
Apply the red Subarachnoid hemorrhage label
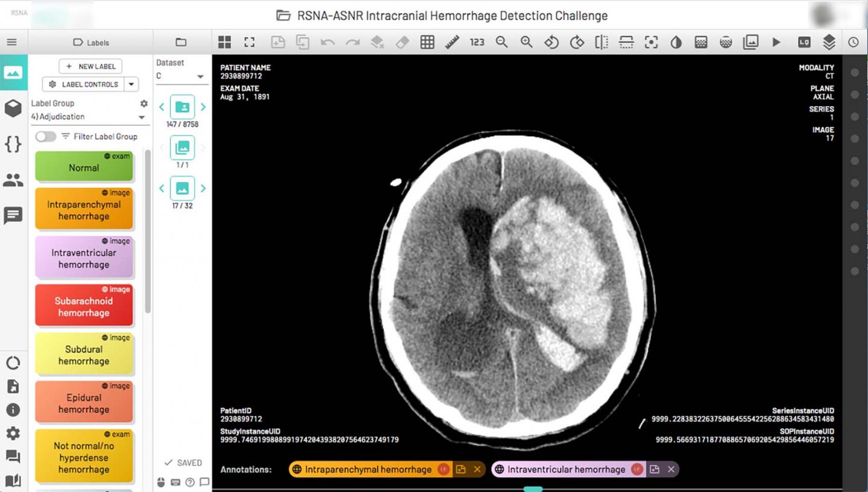[x=84, y=307]
